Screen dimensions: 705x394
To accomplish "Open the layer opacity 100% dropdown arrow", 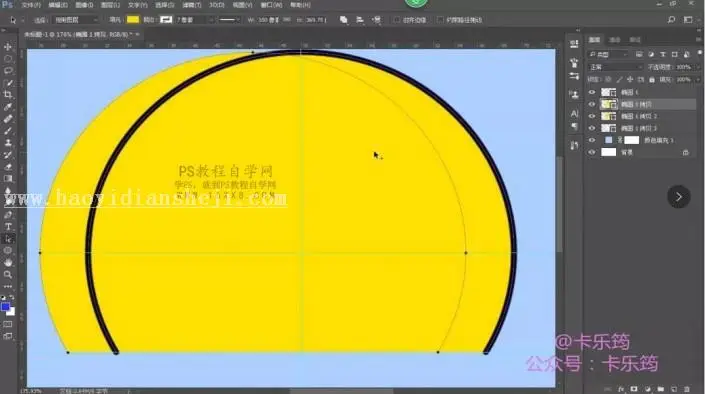I will (x=698, y=67).
